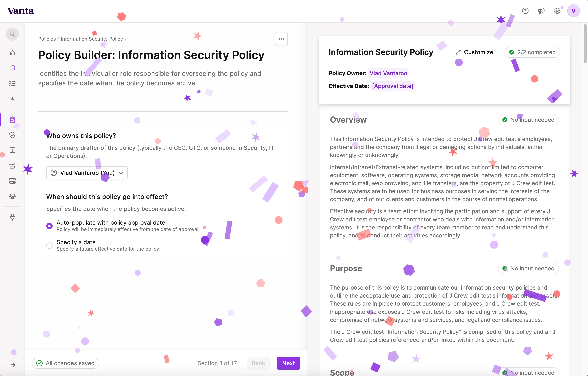
Task: Click the Vlad Vantaroo policy owner tag
Action: point(388,73)
